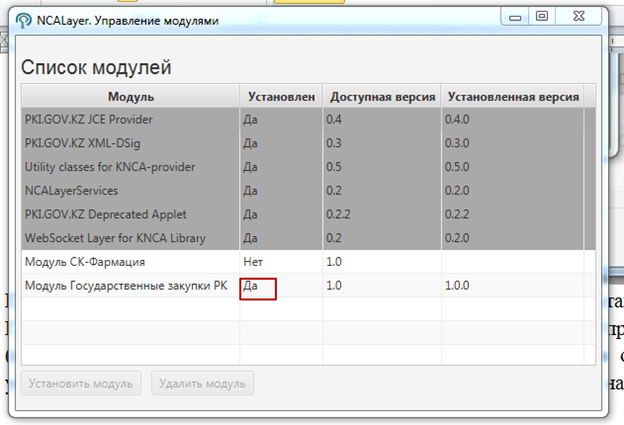Viewport: 624px width, 425px height.
Task: Select the PKI.GOV.KZ XML-DSig module
Action: coord(308,143)
